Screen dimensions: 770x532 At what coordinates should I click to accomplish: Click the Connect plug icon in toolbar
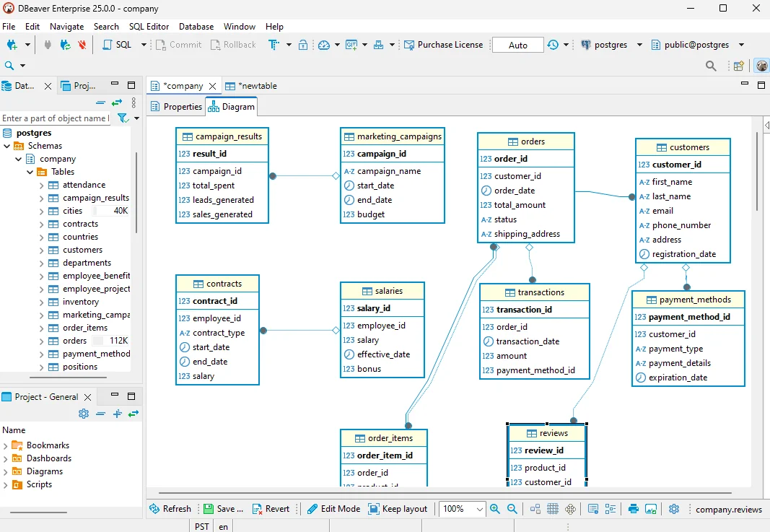click(x=48, y=45)
